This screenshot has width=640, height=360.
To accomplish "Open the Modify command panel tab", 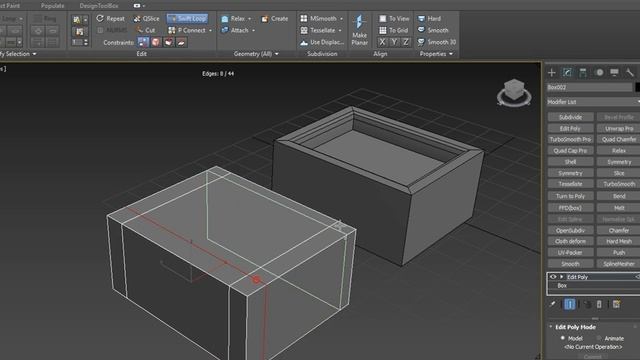I will (567, 73).
